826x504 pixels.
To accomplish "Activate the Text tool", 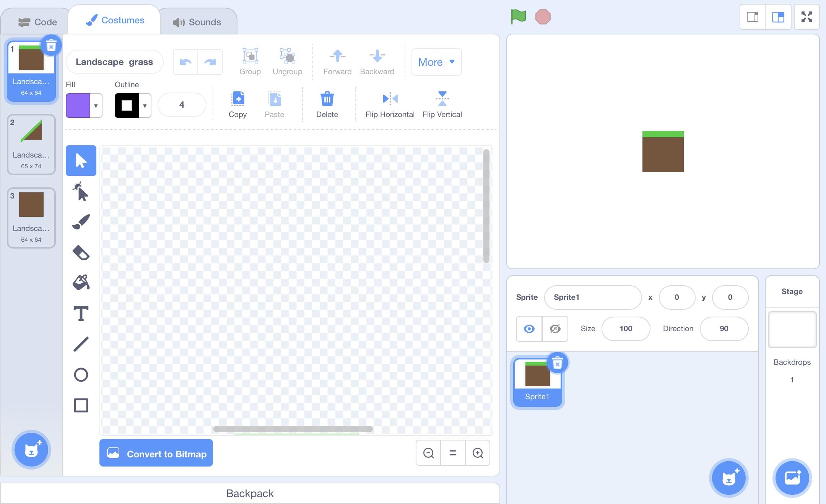I will tap(81, 314).
